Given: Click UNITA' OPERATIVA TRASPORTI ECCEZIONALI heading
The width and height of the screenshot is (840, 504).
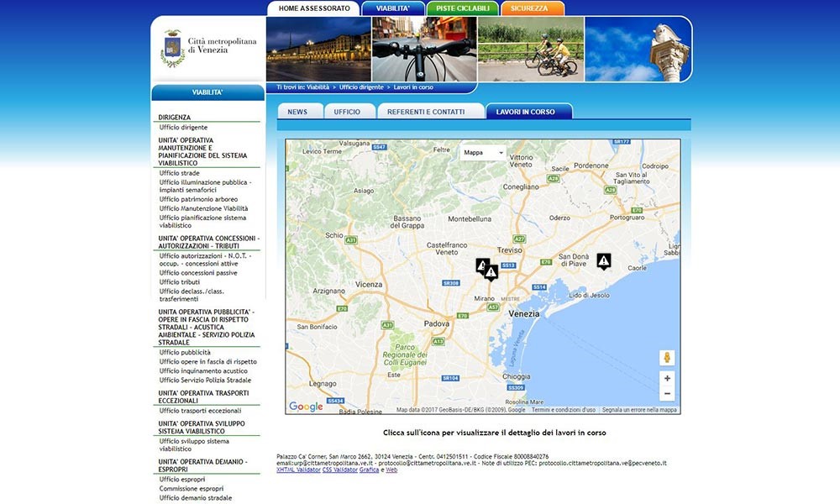Looking at the screenshot, I should (x=203, y=396).
